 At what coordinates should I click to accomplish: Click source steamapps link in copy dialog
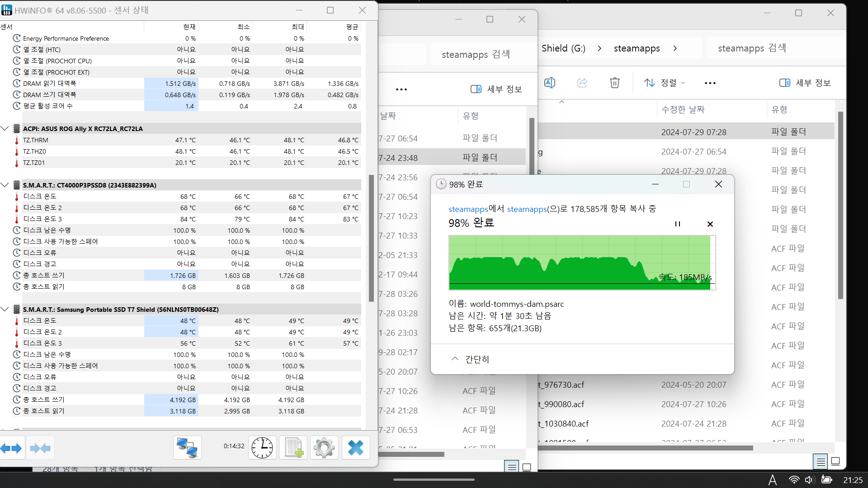[x=468, y=209]
